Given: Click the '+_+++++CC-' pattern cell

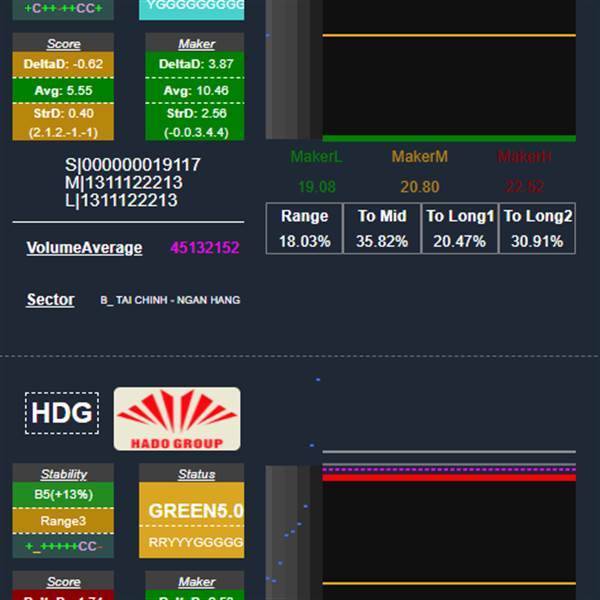Looking at the screenshot, I should [63, 546].
